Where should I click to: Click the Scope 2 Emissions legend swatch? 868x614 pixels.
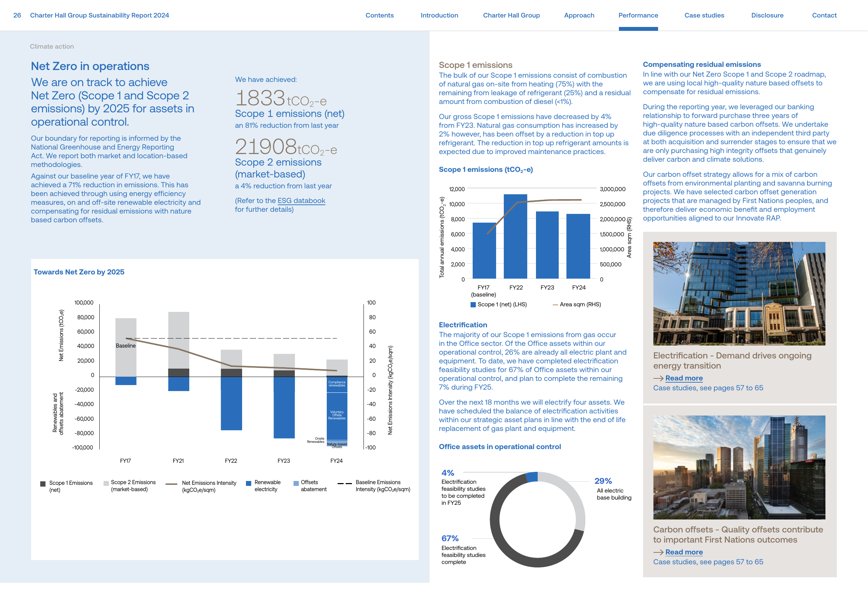[x=106, y=483]
